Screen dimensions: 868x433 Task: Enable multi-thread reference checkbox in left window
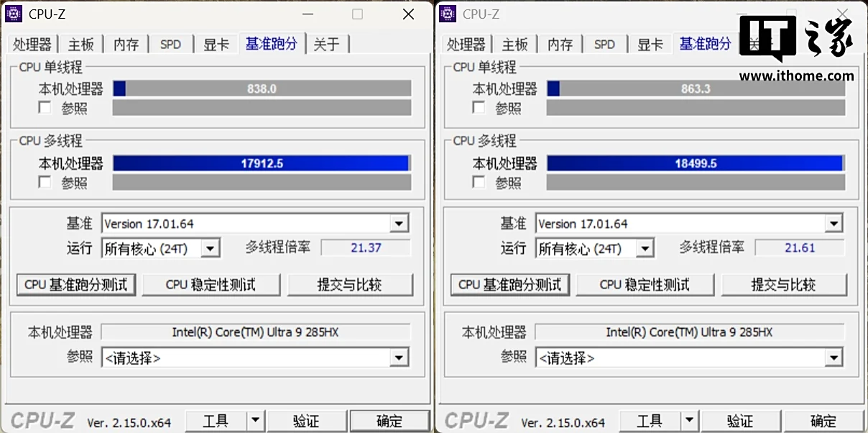[x=45, y=183]
